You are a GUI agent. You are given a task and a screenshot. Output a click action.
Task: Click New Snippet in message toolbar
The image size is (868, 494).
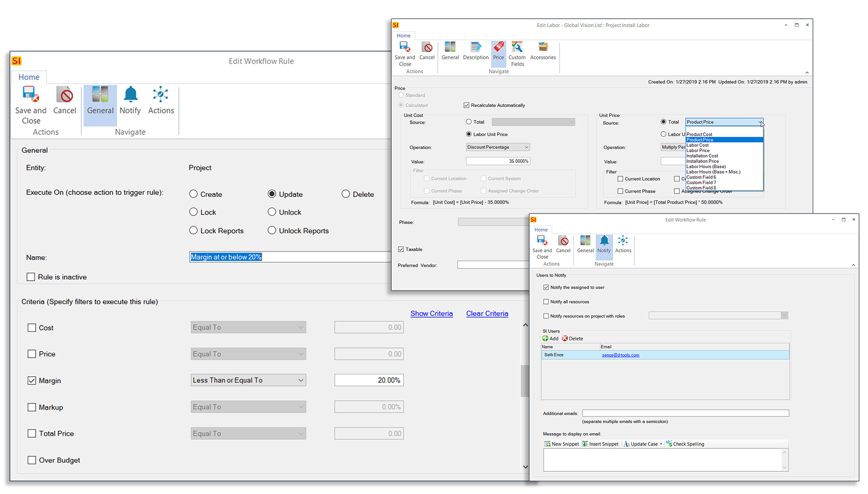[x=562, y=444]
